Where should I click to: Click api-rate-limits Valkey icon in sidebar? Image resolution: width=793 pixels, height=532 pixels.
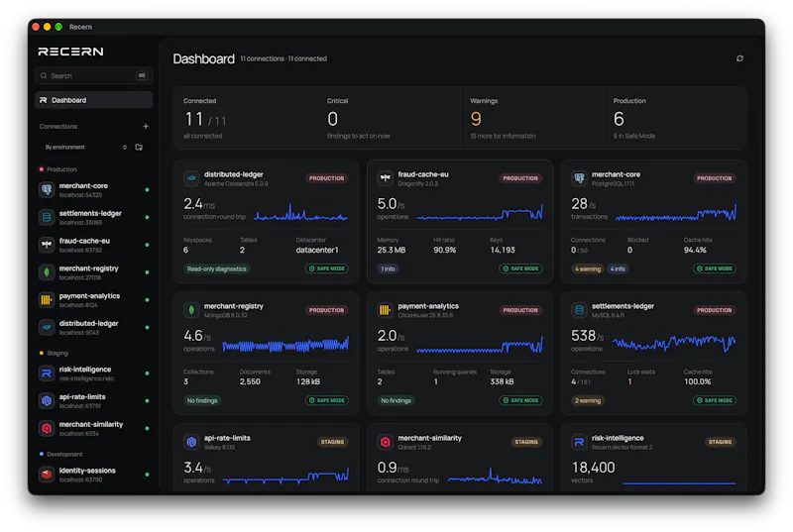pos(47,400)
